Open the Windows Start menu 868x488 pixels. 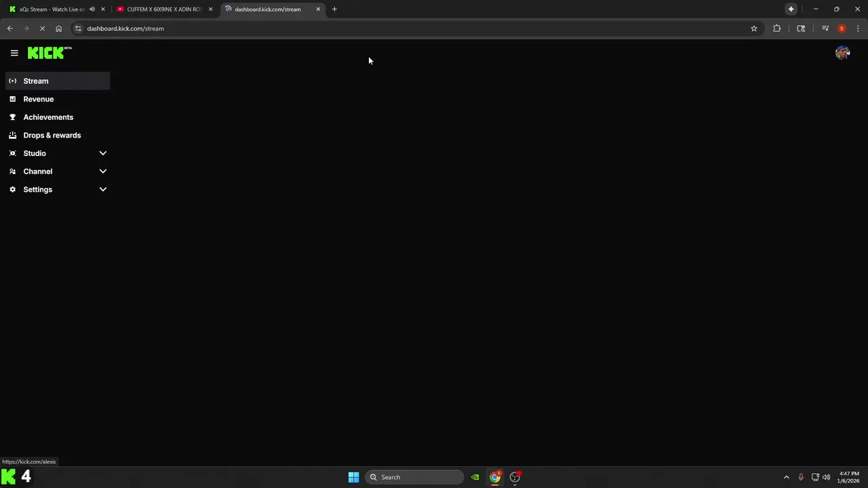(353, 477)
